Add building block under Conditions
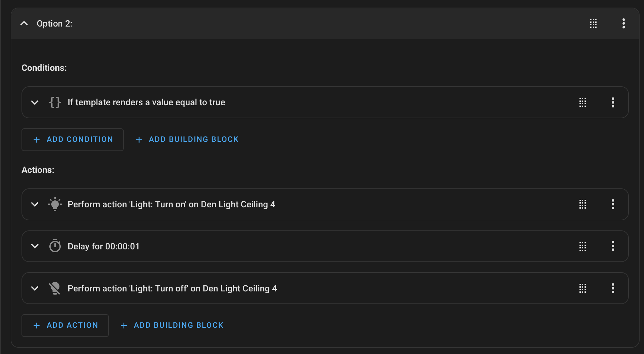This screenshot has height=354, width=644. click(187, 139)
